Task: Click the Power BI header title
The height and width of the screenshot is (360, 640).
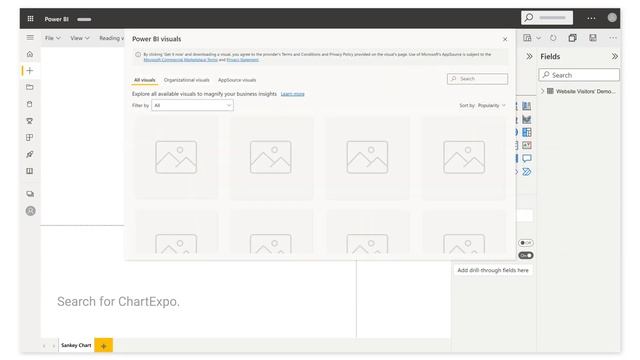Action: [x=56, y=19]
